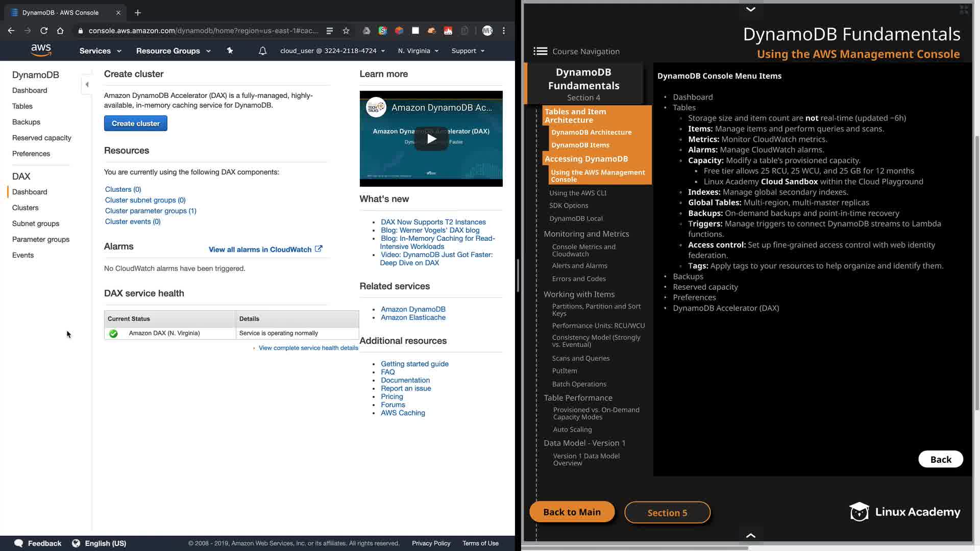This screenshot has height=551, width=980.
Task: Collapse the top chevron of course panel
Action: tap(750, 9)
